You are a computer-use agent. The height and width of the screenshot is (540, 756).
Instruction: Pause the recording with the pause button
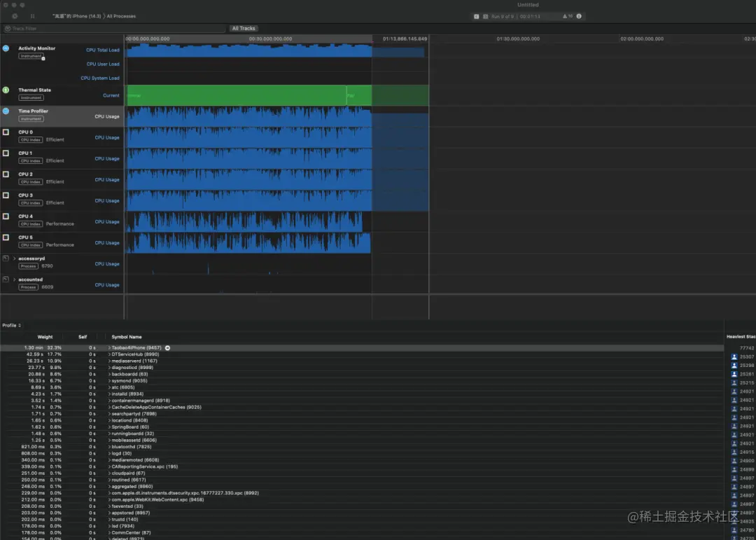[32, 16]
